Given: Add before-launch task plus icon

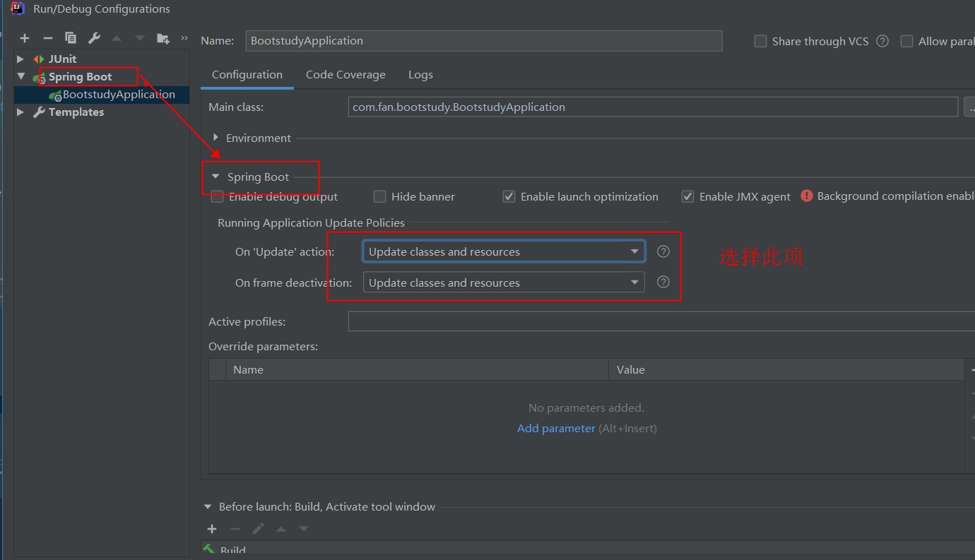Looking at the screenshot, I should click(211, 529).
